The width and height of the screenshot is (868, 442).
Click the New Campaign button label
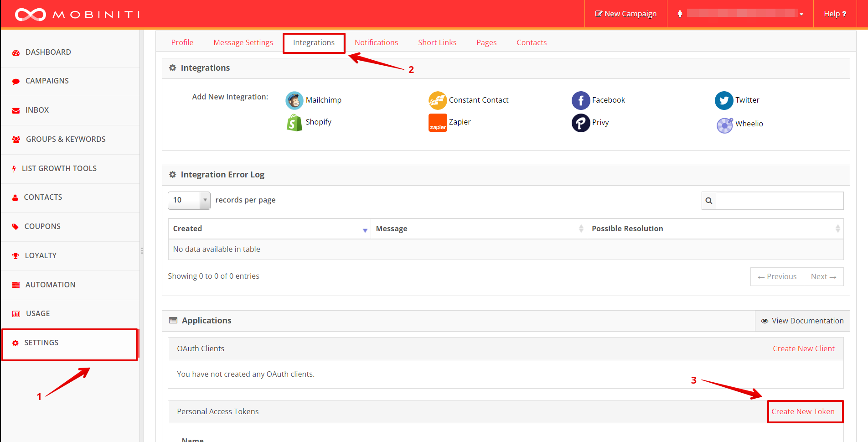pyautogui.click(x=630, y=14)
